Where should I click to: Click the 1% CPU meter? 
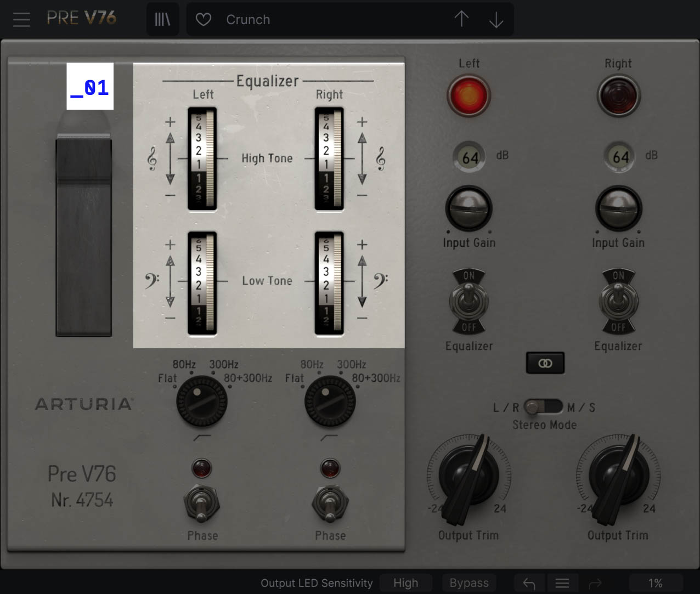[x=656, y=583]
